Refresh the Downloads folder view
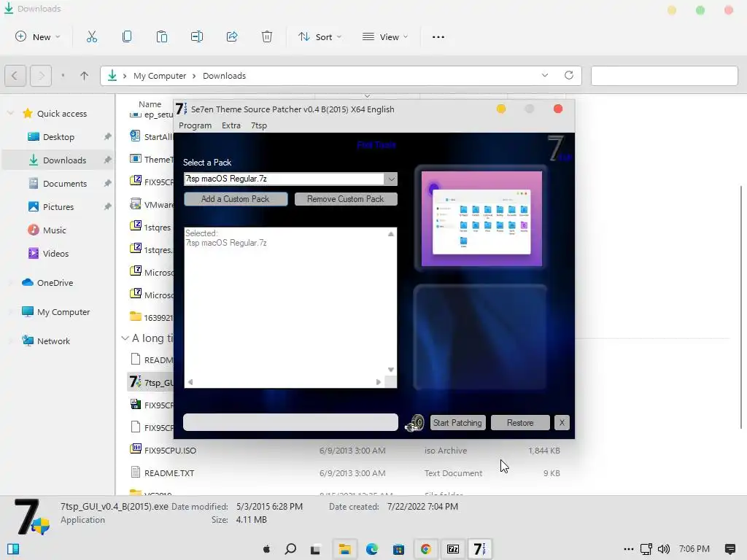The height and width of the screenshot is (560, 747). point(569,75)
